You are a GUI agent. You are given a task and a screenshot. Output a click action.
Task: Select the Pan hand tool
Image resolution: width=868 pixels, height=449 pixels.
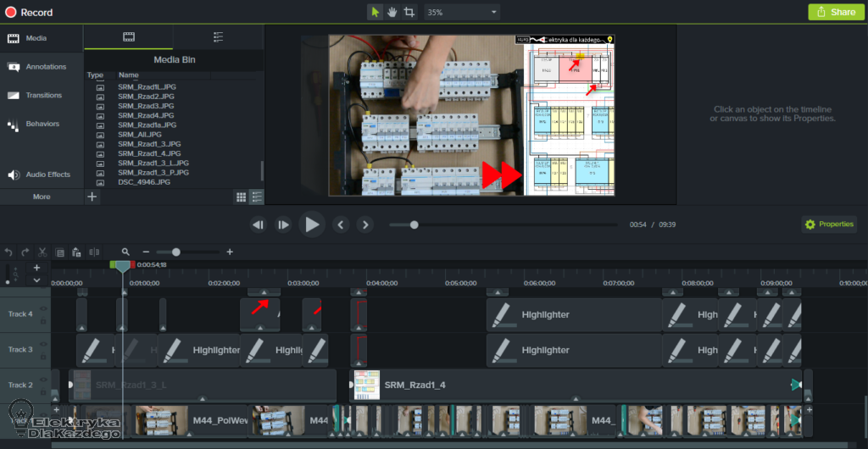coord(392,12)
